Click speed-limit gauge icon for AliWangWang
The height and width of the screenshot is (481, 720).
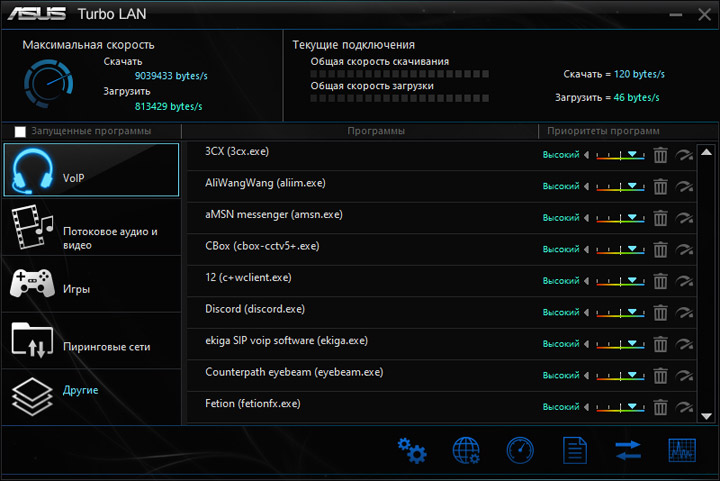pyautogui.click(x=684, y=187)
